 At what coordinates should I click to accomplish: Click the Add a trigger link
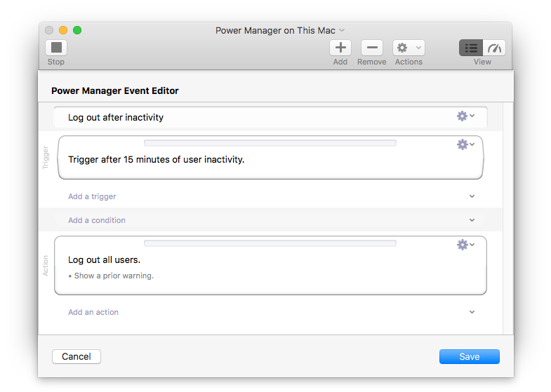[92, 196]
